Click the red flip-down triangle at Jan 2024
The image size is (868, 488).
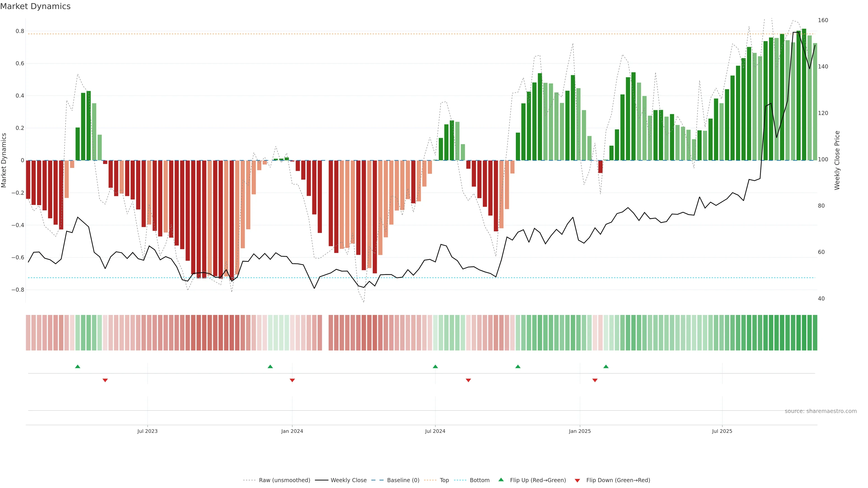292,380
